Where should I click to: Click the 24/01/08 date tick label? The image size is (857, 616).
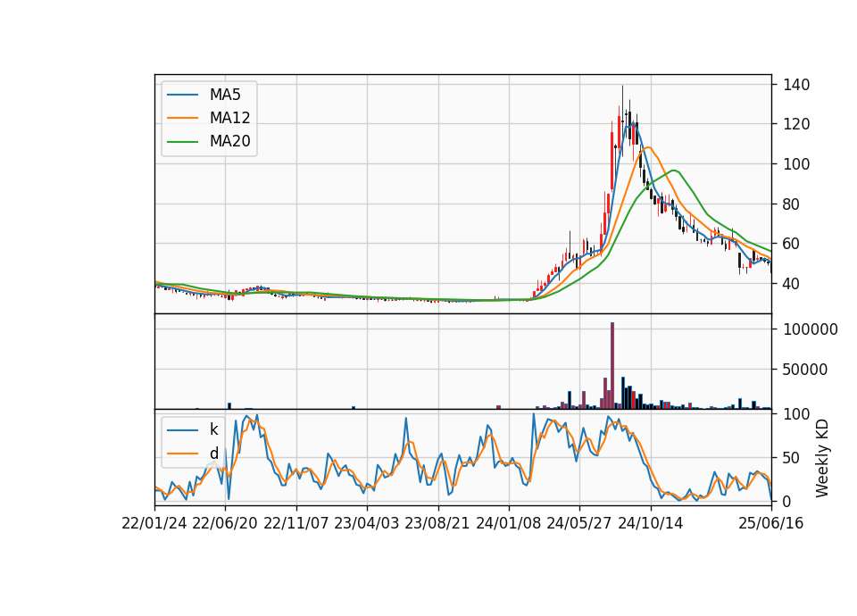[508, 524]
